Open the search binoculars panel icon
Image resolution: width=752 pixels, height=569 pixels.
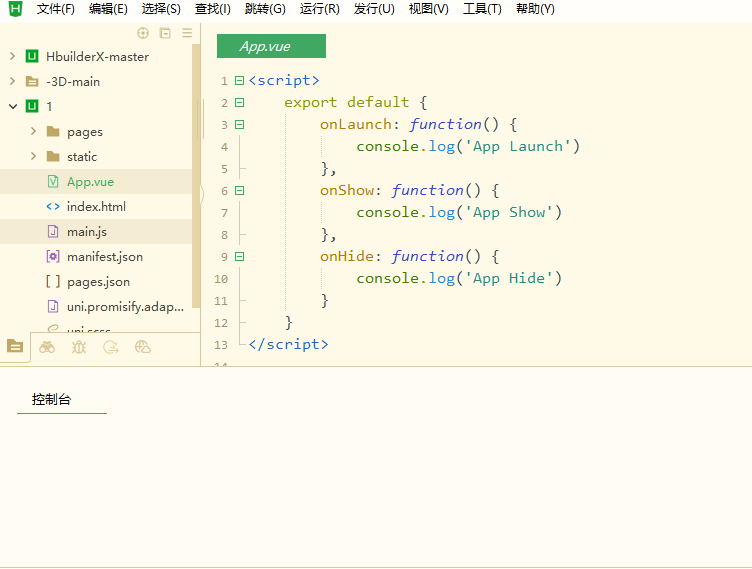(47, 347)
